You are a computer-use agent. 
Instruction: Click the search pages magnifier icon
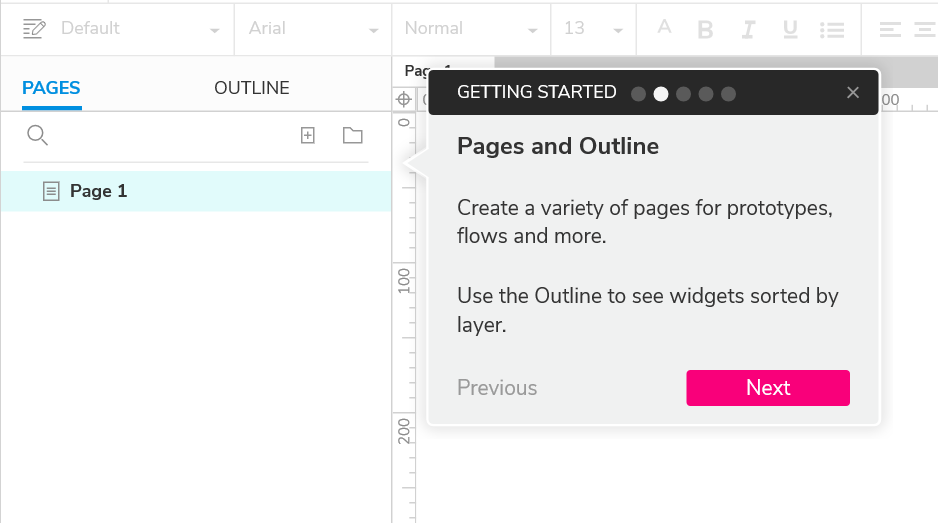tap(37, 135)
